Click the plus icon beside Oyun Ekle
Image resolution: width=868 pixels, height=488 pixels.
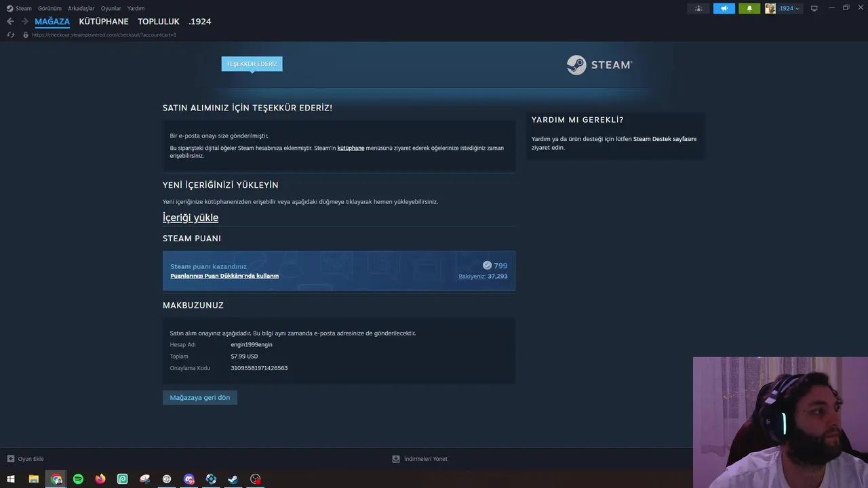[x=10, y=459]
